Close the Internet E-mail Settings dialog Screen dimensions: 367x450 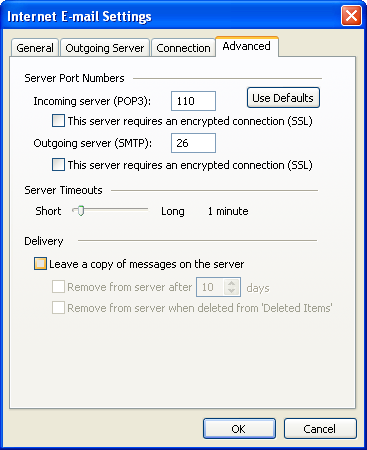pyautogui.click(x=351, y=16)
